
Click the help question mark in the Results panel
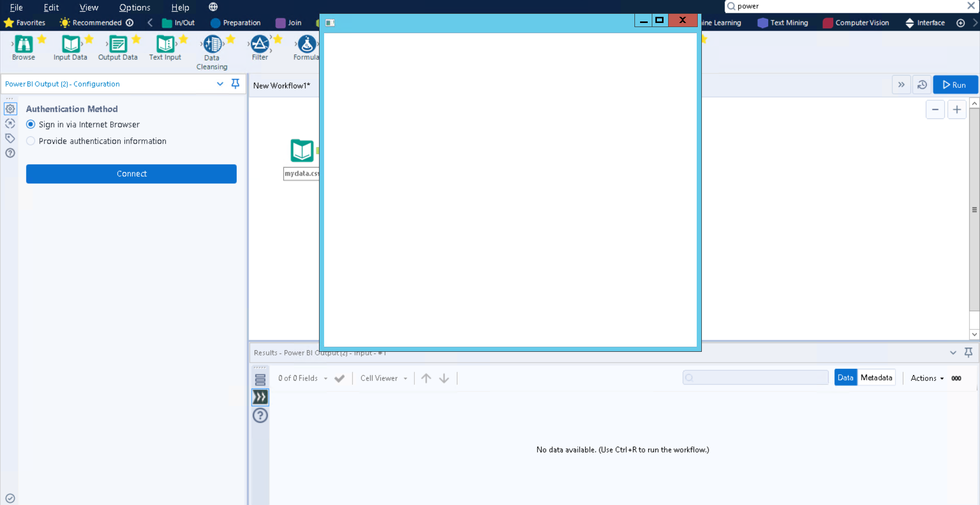(x=260, y=416)
